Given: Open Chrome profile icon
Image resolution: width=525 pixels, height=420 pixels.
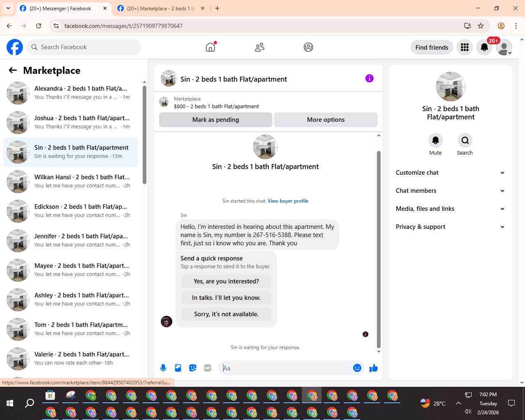Looking at the screenshot, I should (x=501, y=26).
